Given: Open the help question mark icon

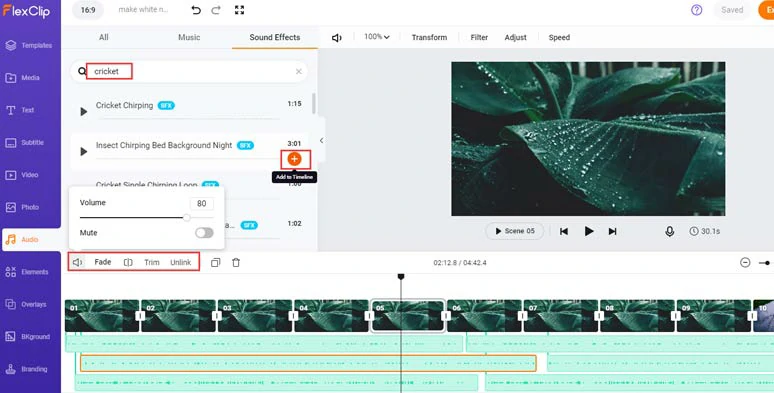Looking at the screenshot, I should pyautogui.click(x=697, y=10).
